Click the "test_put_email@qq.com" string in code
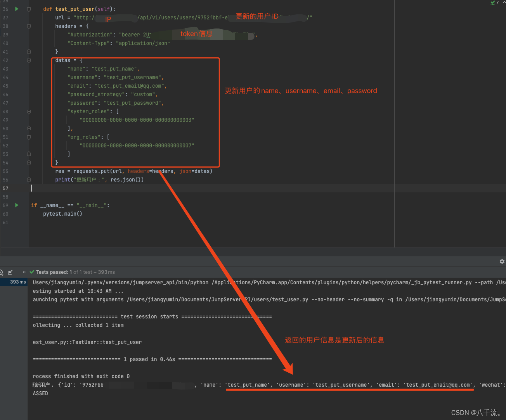This screenshot has height=420, width=506. click(x=129, y=86)
